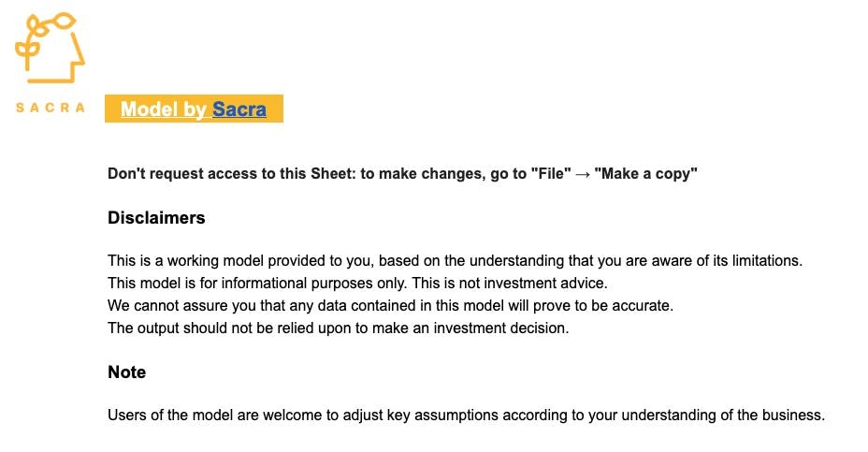Click the "Model by" text in yellow banner
The image size is (868, 452).
click(x=164, y=109)
